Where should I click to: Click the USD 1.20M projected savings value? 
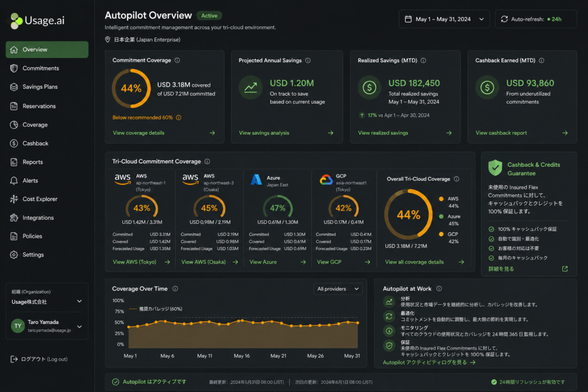click(x=292, y=83)
